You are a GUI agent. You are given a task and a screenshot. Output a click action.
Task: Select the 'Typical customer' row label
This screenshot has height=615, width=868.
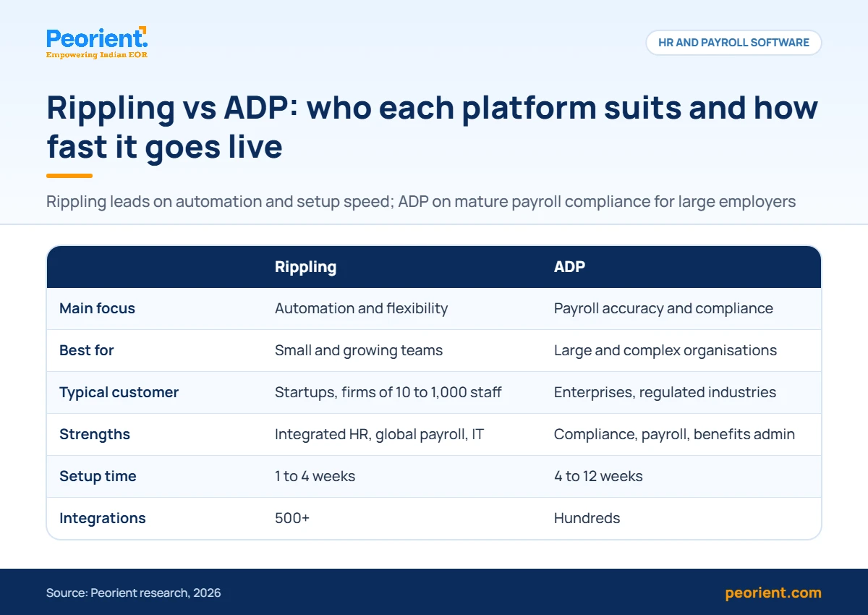pyautogui.click(x=119, y=392)
